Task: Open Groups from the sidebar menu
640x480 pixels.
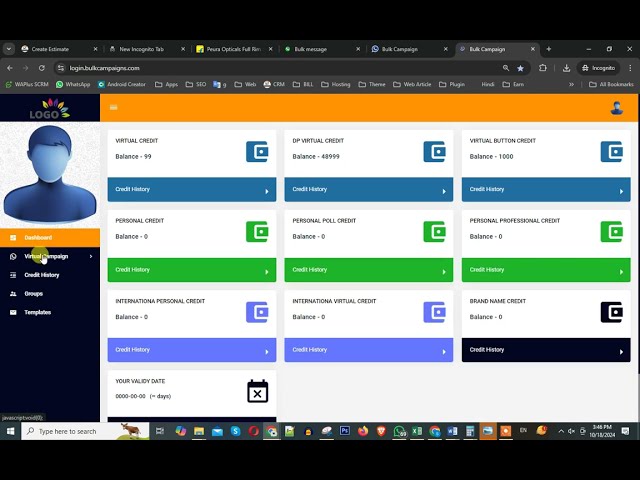Action: tap(34, 294)
